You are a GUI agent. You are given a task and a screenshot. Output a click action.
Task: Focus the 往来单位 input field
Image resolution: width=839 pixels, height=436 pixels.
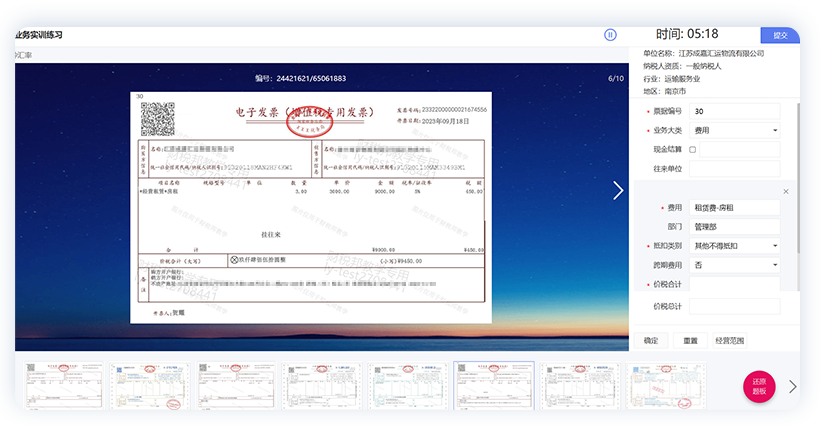[735, 169]
